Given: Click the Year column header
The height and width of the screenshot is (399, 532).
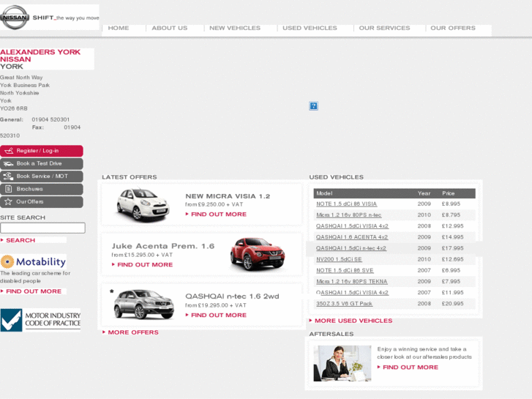Looking at the screenshot, I should 424,193.
